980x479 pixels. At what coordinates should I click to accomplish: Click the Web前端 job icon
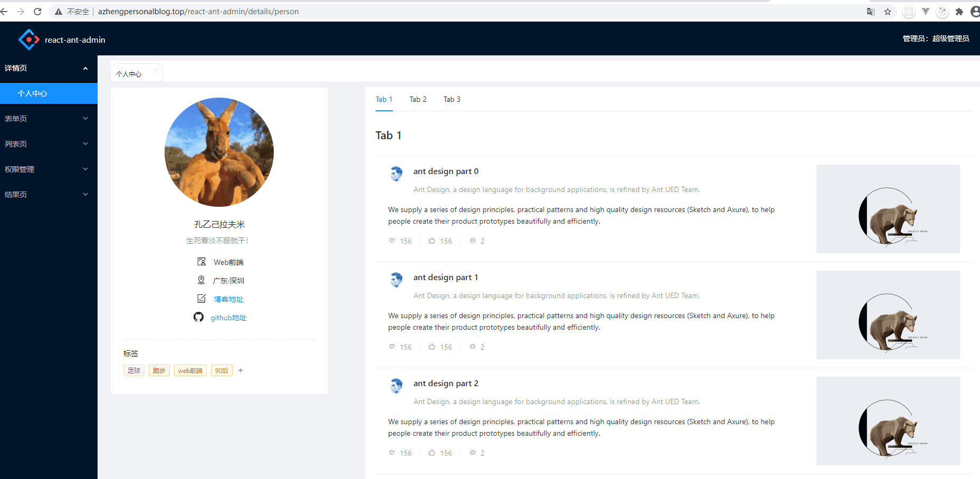point(201,262)
